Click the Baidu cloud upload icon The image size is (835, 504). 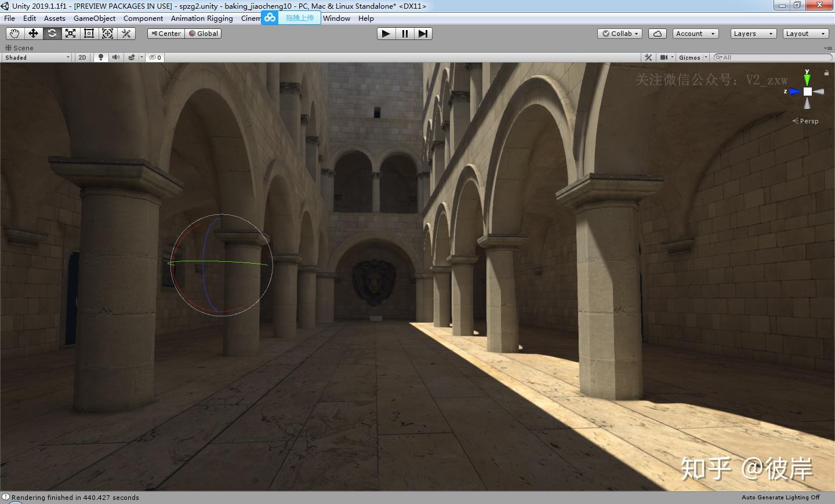tap(270, 18)
